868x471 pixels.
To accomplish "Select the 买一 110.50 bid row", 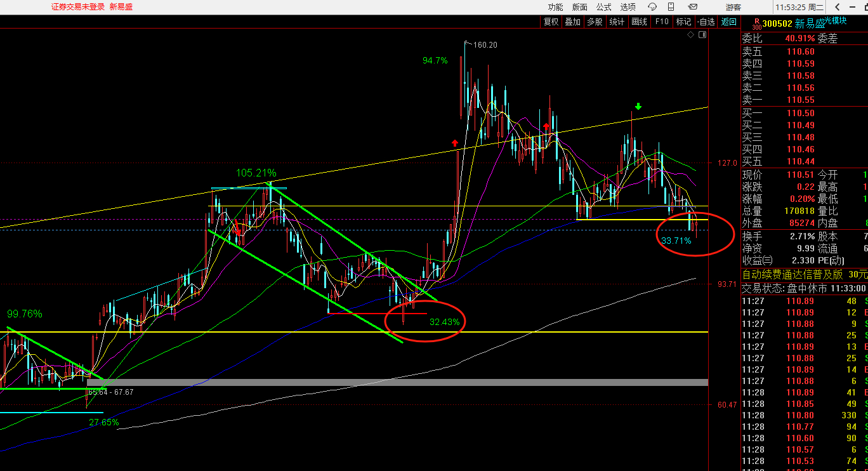I will click(805, 114).
